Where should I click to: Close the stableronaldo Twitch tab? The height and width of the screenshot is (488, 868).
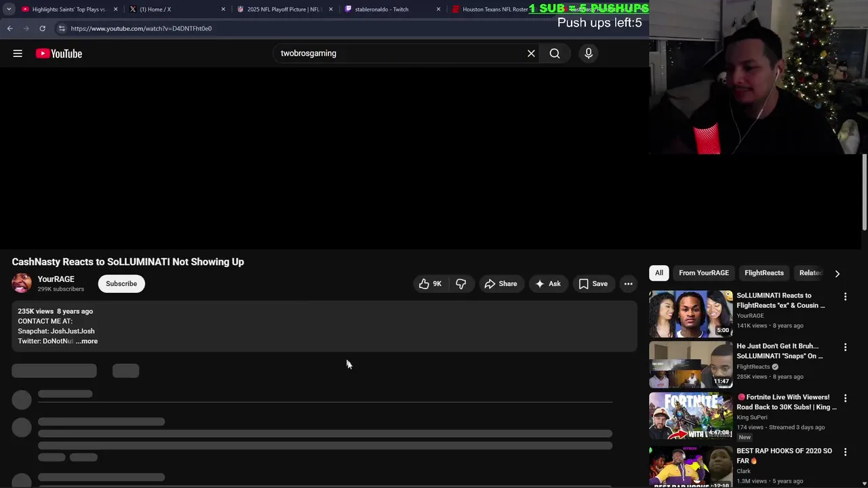pyautogui.click(x=439, y=9)
